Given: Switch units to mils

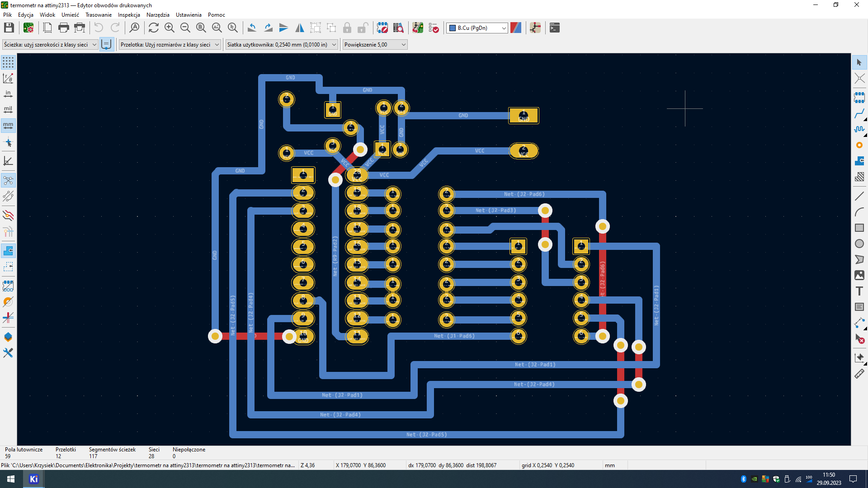Looking at the screenshot, I should (8, 109).
